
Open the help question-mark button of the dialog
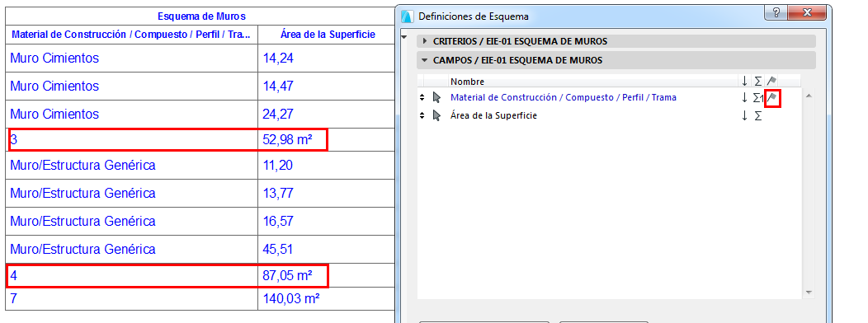pyautogui.click(x=776, y=12)
